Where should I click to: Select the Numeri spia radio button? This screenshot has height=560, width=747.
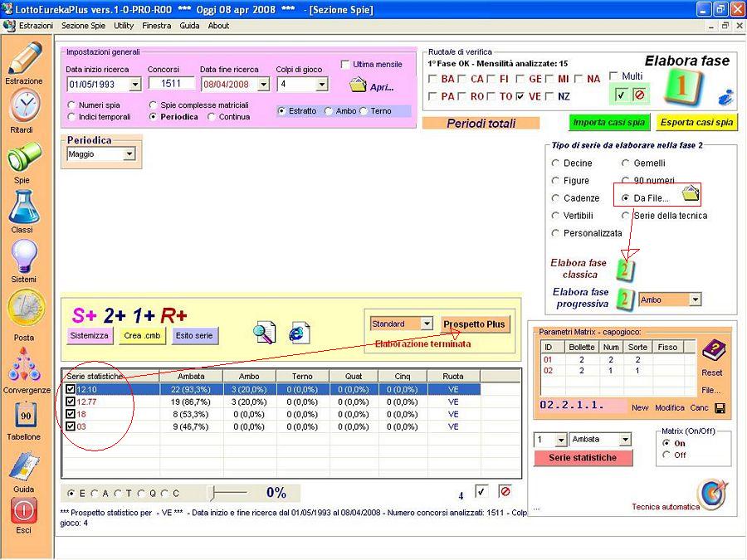click(71, 105)
